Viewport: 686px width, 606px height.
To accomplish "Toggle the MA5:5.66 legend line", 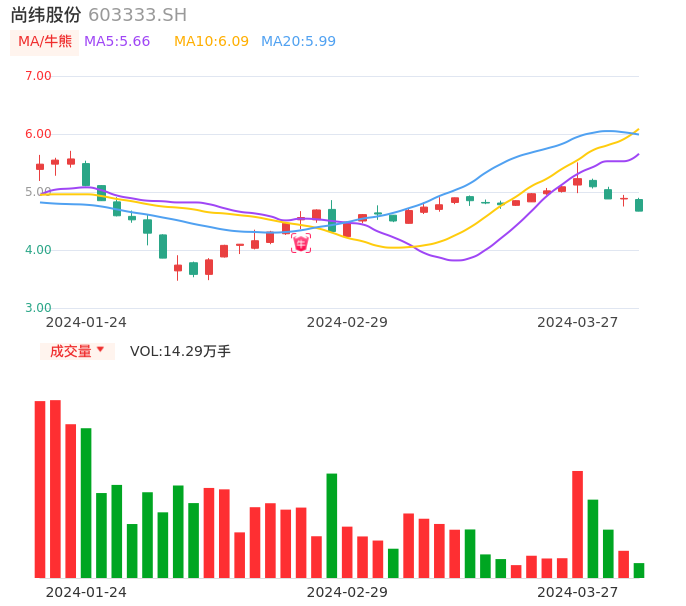I will coord(117,42).
